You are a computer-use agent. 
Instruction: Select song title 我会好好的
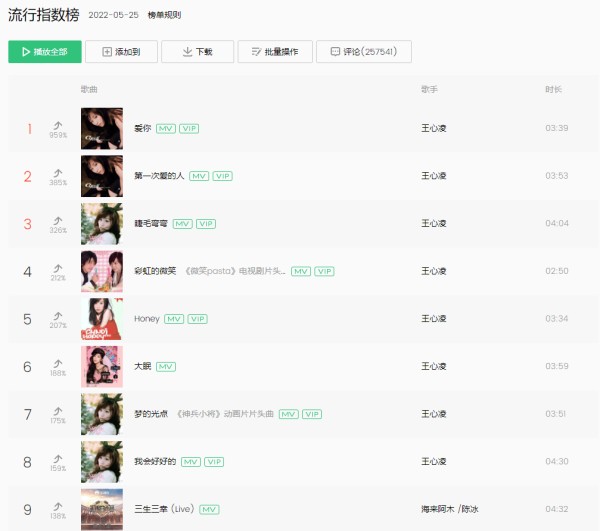155,462
